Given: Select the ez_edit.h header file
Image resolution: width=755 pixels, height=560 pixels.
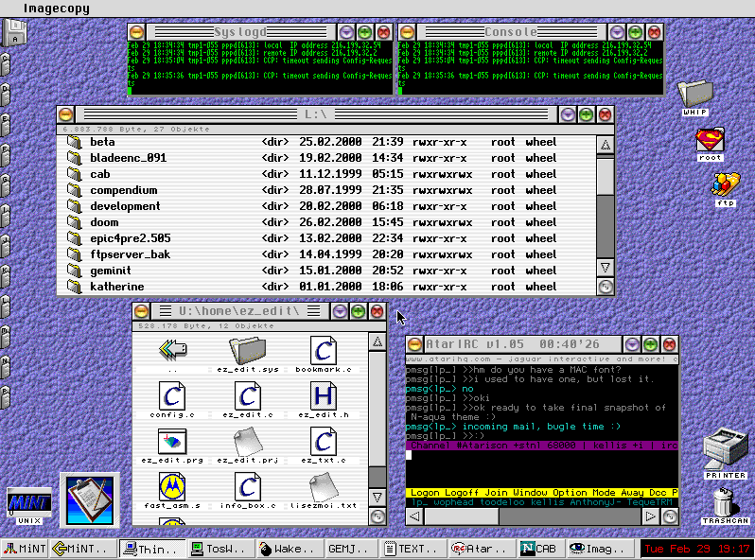Looking at the screenshot, I should 324,396.
